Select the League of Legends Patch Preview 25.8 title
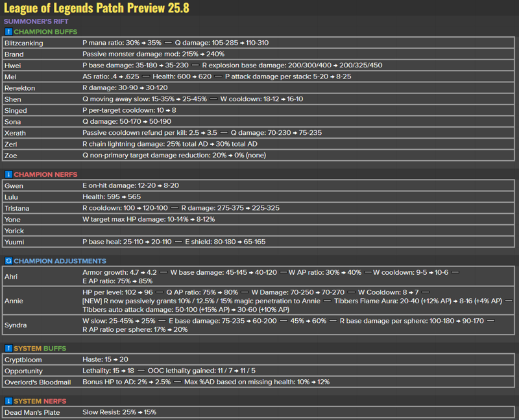The image size is (519, 420). click(96, 8)
